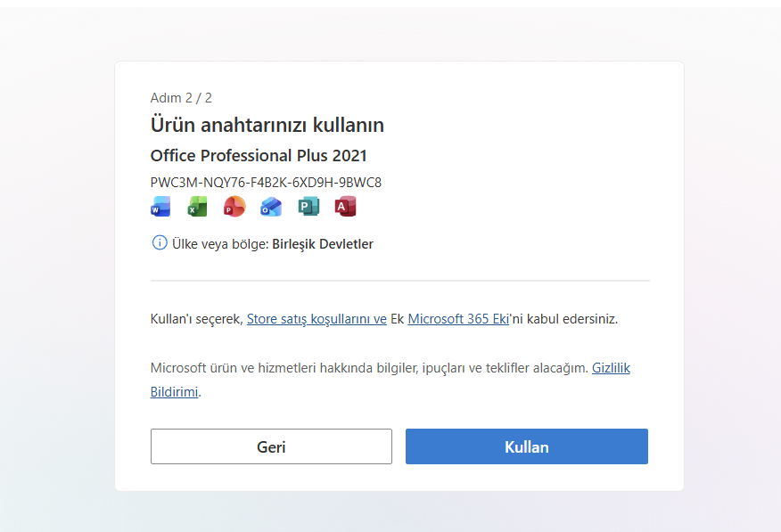Click the product key PWC3M-NQY76 text
The image size is (781, 532).
click(x=266, y=183)
